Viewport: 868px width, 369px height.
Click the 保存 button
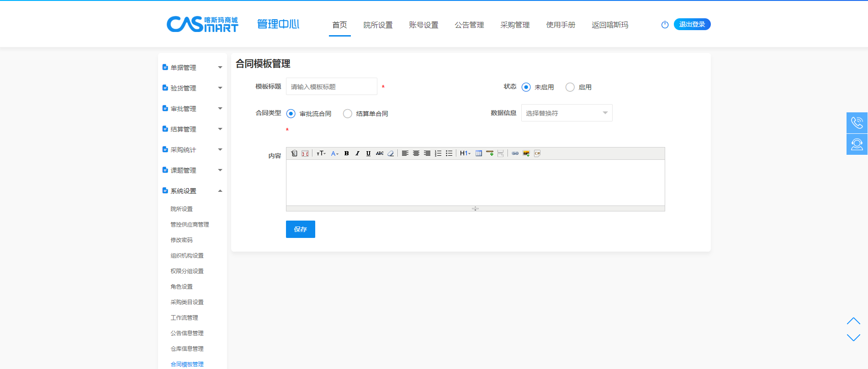(x=300, y=229)
